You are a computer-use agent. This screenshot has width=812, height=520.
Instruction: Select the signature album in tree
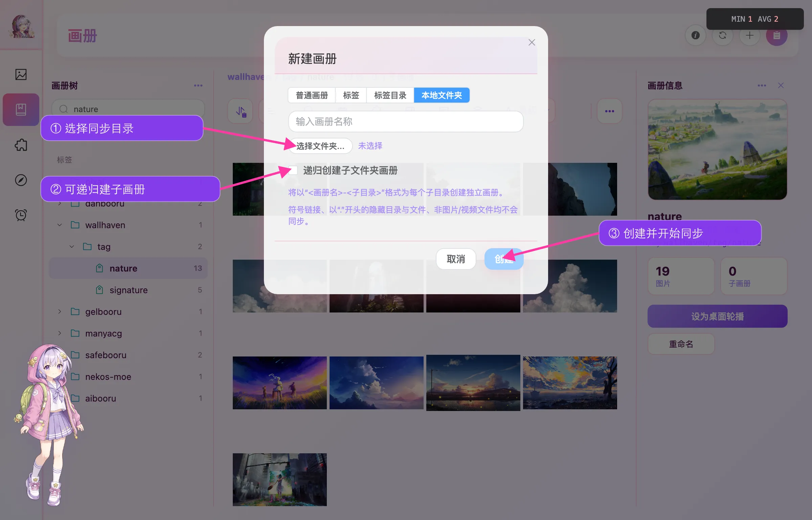click(x=128, y=290)
